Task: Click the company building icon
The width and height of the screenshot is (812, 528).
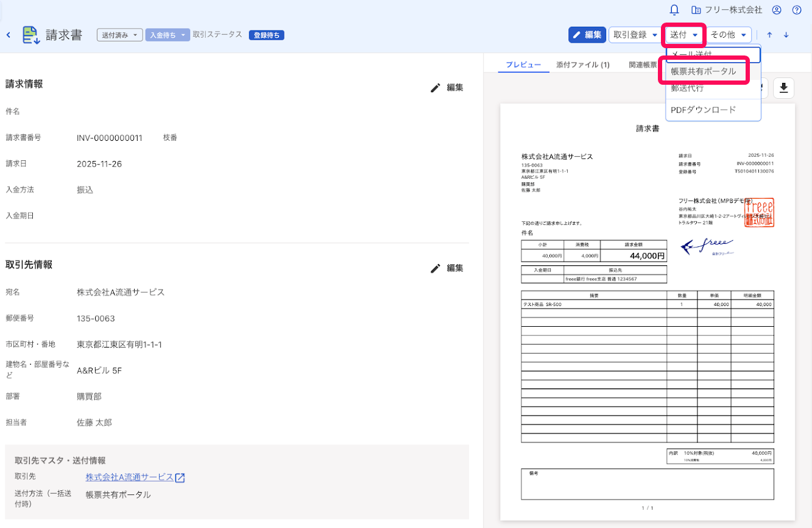Action: pyautogui.click(x=696, y=10)
